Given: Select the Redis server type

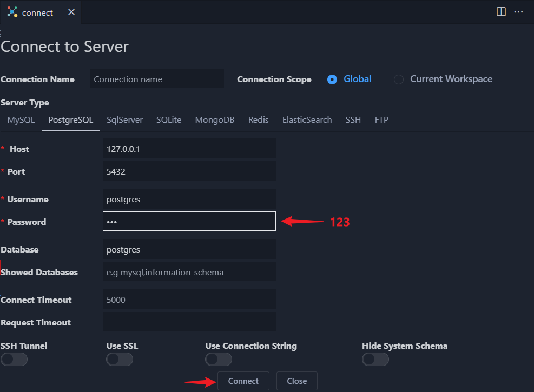Looking at the screenshot, I should pyautogui.click(x=258, y=120).
